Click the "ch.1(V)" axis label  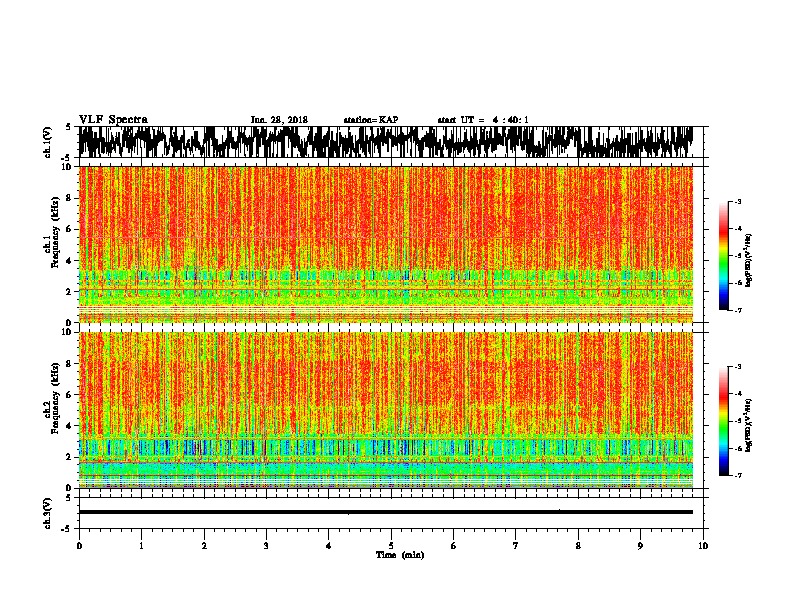pos(47,142)
